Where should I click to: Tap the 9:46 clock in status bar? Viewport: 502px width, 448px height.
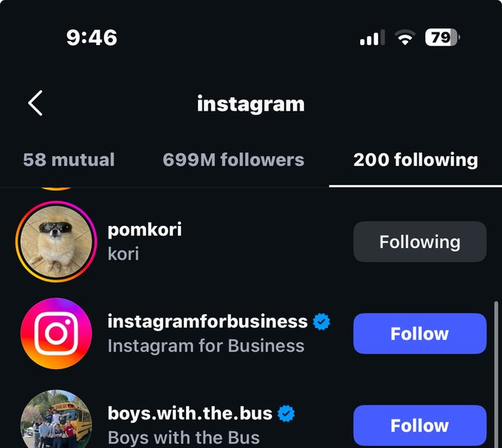pyautogui.click(x=92, y=38)
